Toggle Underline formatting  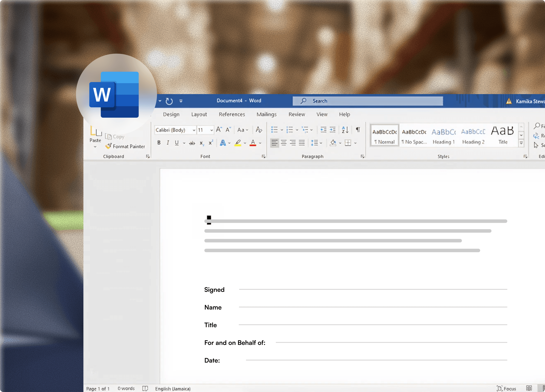(x=177, y=143)
